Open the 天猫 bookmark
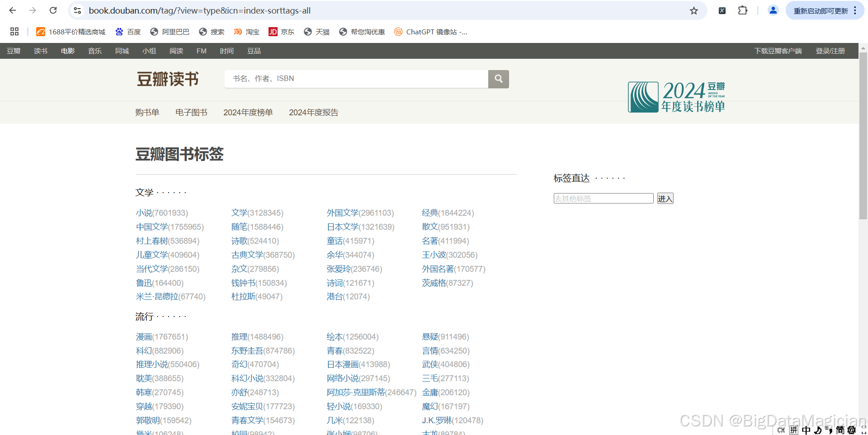868x435 pixels. (x=316, y=32)
